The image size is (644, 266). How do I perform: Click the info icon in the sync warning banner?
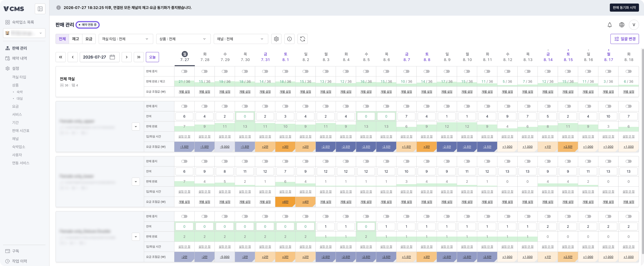click(x=58, y=8)
